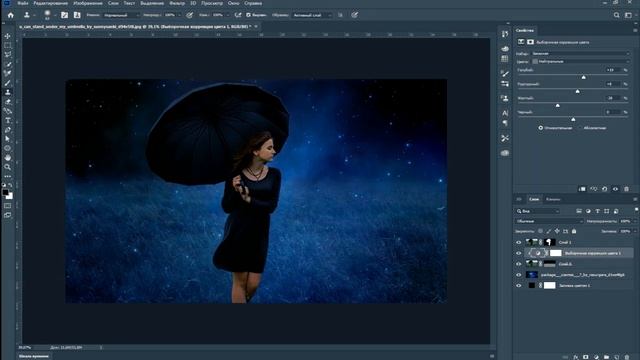Select the Hand tool
The height and width of the screenshot is (360, 640).
[7, 158]
